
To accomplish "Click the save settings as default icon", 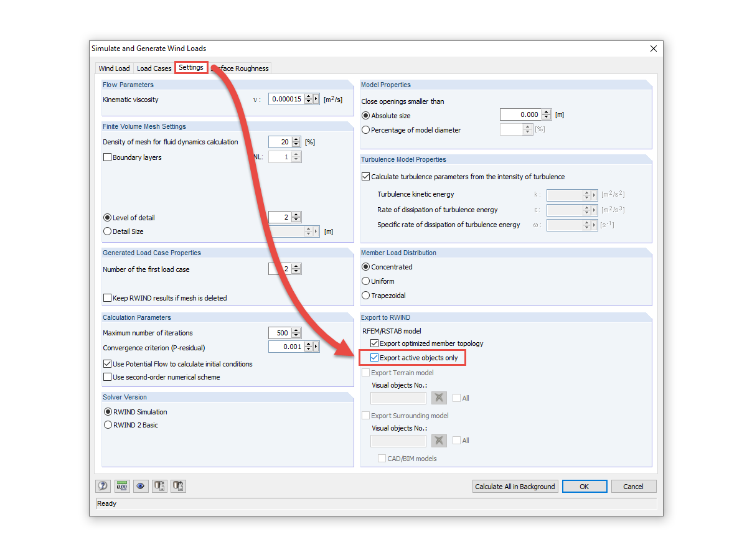I will [159, 486].
